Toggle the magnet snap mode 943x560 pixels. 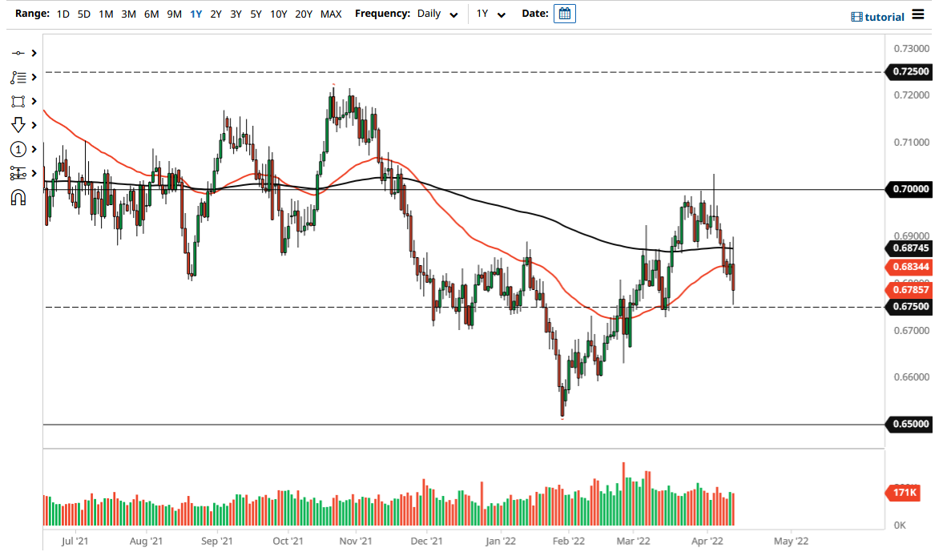coord(18,197)
